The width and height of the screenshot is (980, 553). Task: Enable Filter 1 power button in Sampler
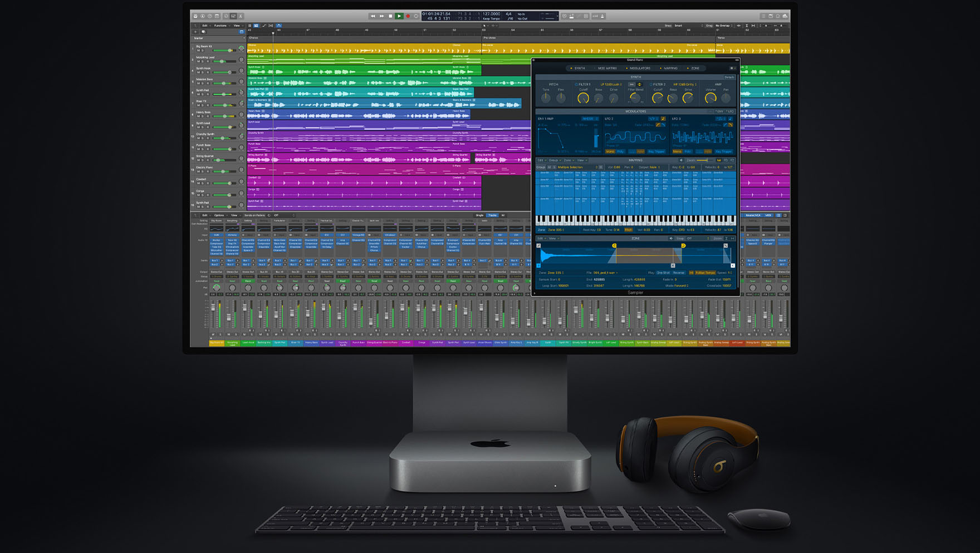click(576, 85)
